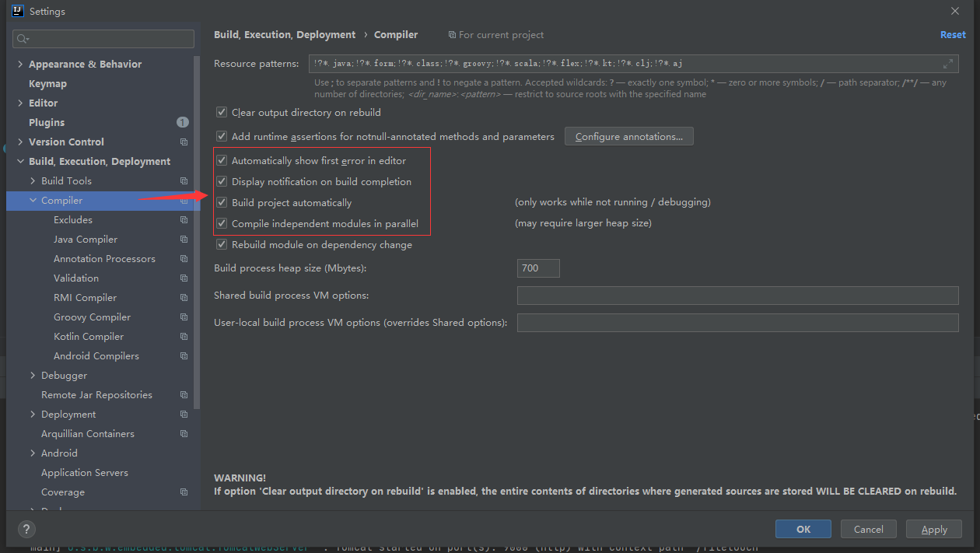This screenshot has height=553, width=980.
Task: Click the Build process heap size field
Action: click(538, 268)
